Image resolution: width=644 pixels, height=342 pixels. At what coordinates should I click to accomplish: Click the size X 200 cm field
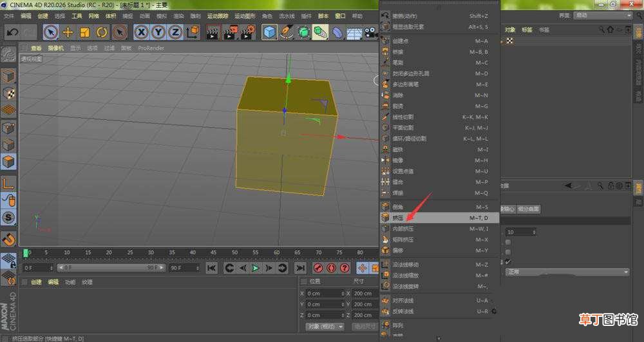pyautogui.click(x=365, y=294)
